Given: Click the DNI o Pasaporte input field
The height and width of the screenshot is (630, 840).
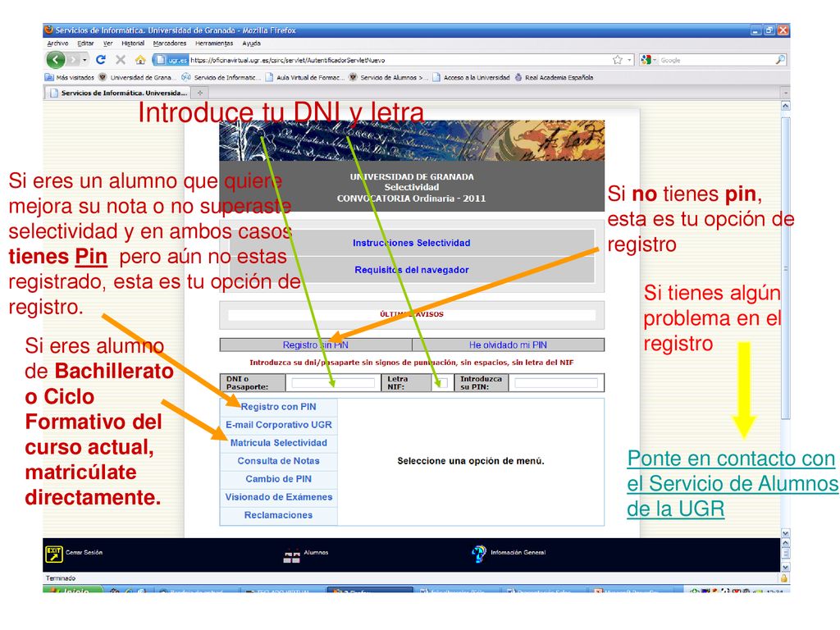Looking at the screenshot, I should coord(333,382).
